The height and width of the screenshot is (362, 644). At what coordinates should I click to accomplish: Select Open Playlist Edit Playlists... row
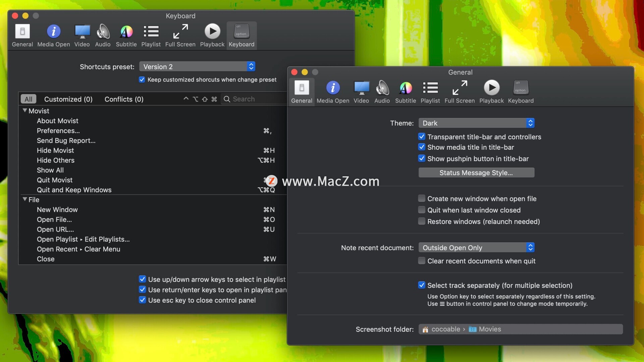tap(153, 239)
